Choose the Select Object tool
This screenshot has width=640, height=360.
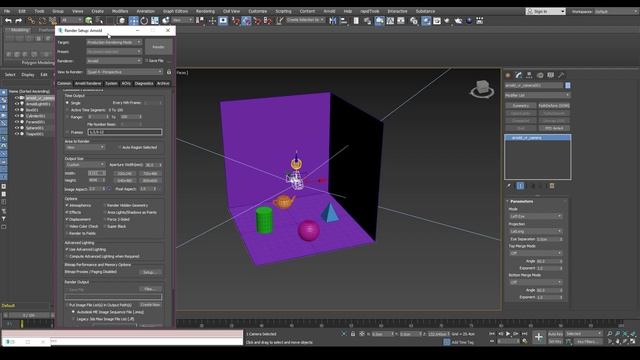[x=89, y=20]
